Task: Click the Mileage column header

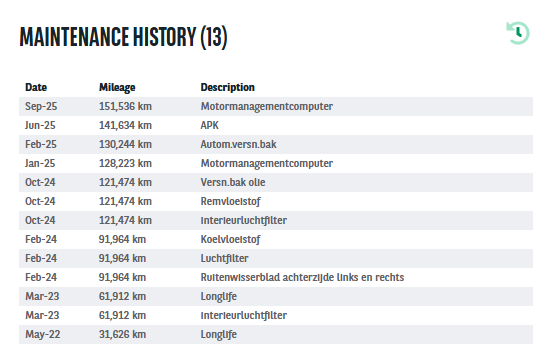Action: point(117,87)
